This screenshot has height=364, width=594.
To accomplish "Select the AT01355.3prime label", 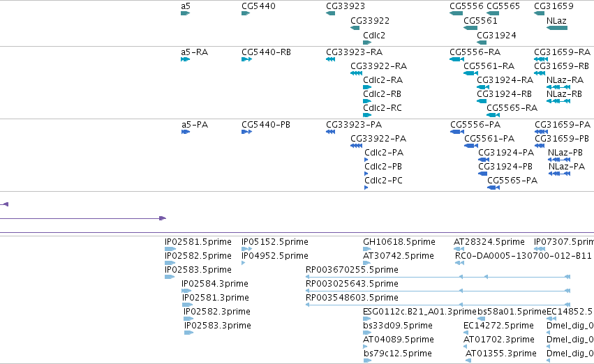I will coord(500,354).
